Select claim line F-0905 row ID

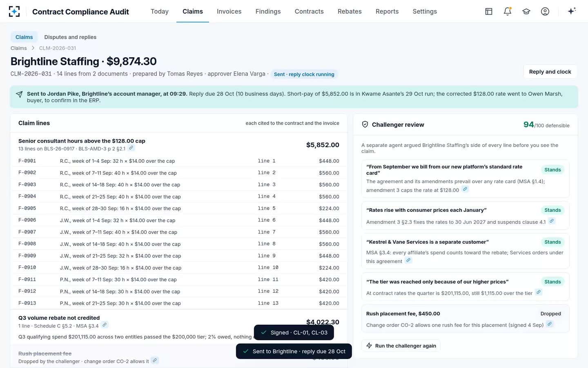[x=27, y=208]
